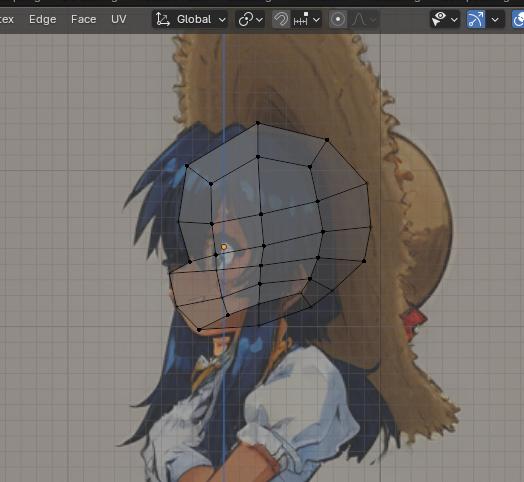Open the snapping options dropdown
Viewport: 524px width, 482px height.
click(306, 19)
